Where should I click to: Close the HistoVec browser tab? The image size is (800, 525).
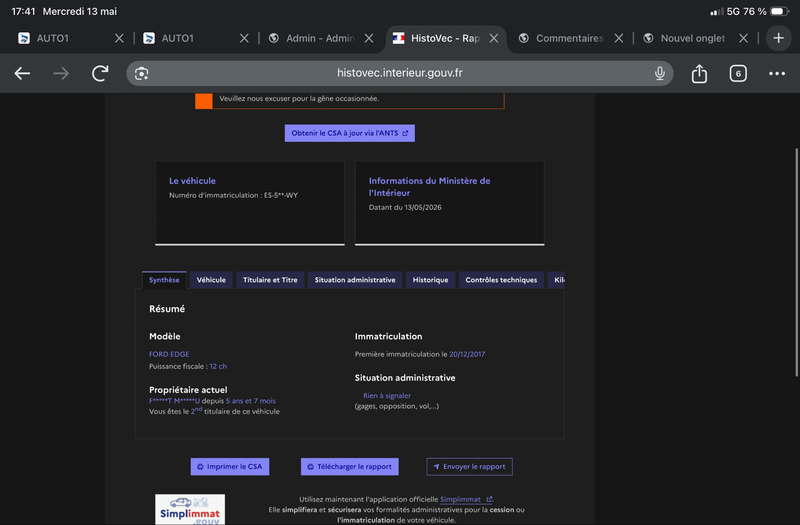tap(494, 38)
